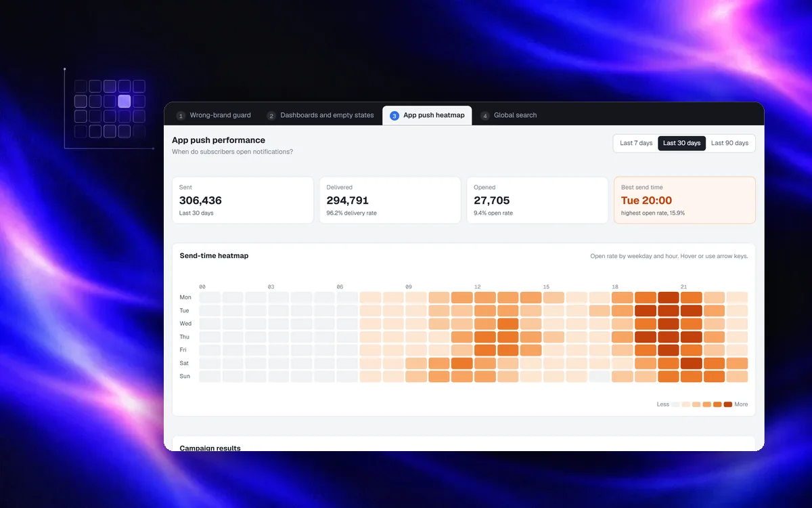Click the Mon row label
812x508 pixels.
coord(185,297)
